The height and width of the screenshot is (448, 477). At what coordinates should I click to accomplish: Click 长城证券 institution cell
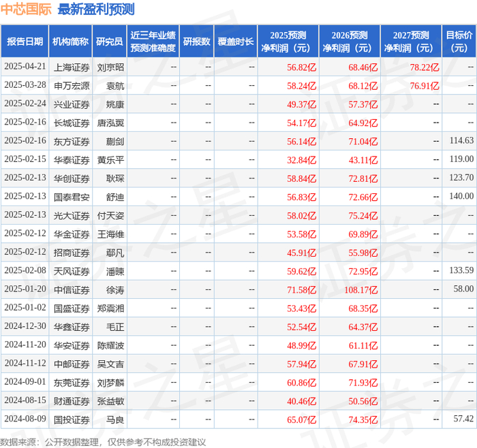click(72, 123)
